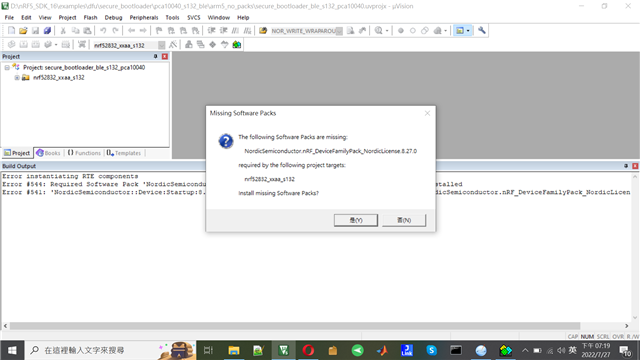The height and width of the screenshot is (360, 640).
Task: Click the Undo arrow icon
Action: (103, 31)
